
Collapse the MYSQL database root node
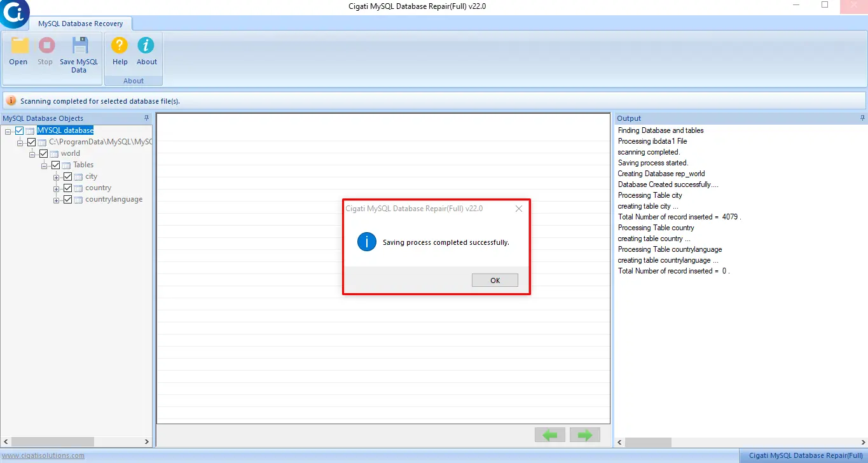tap(8, 131)
